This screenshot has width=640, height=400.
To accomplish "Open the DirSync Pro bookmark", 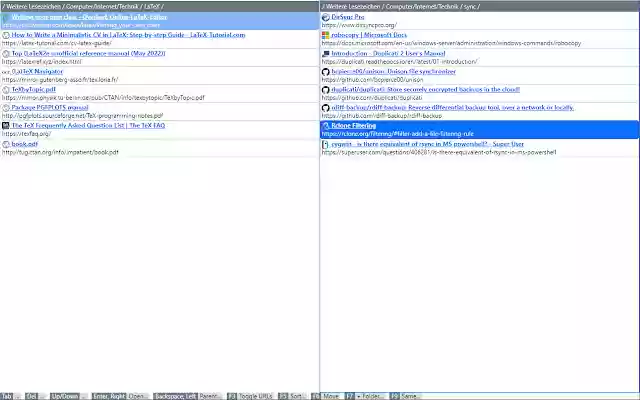I will point(348,17).
